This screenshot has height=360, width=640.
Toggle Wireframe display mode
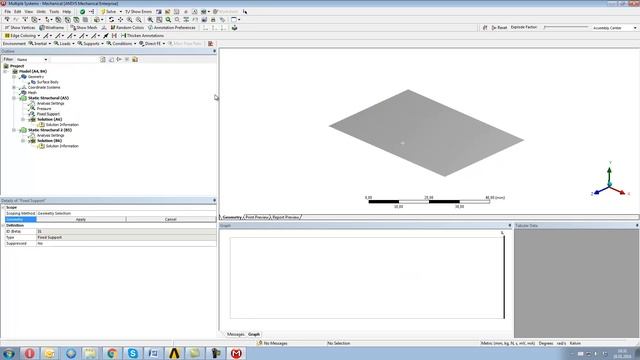pyautogui.click(x=52, y=28)
